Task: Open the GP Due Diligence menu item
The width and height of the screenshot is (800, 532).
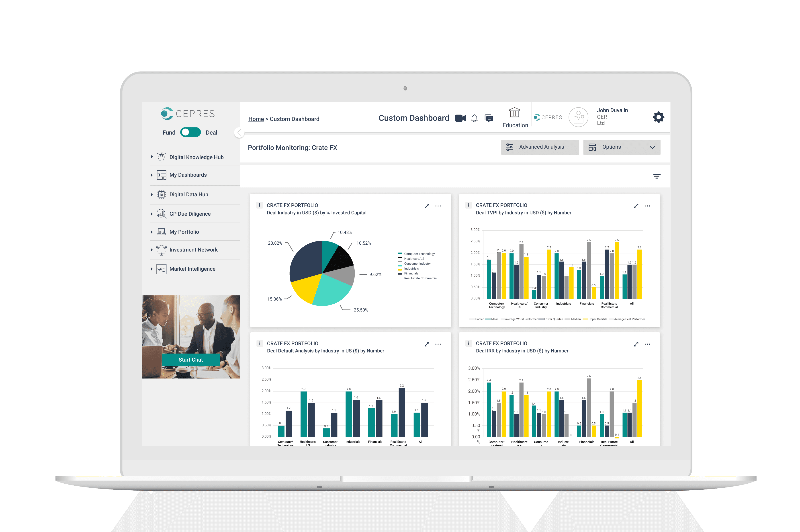Action: (x=190, y=214)
